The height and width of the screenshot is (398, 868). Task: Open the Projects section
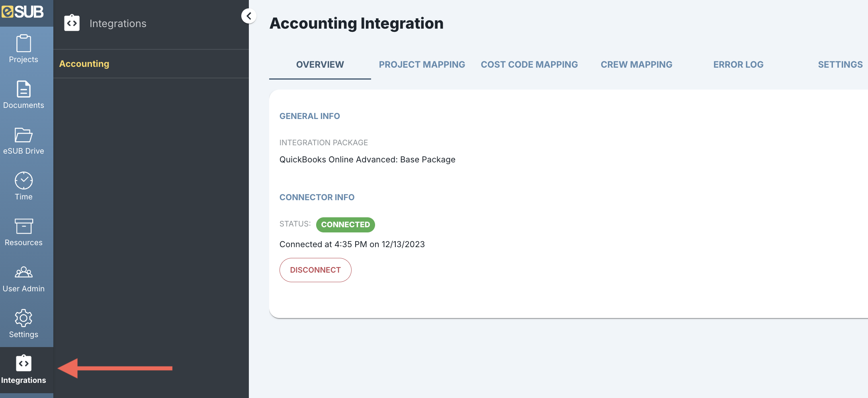click(x=23, y=49)
